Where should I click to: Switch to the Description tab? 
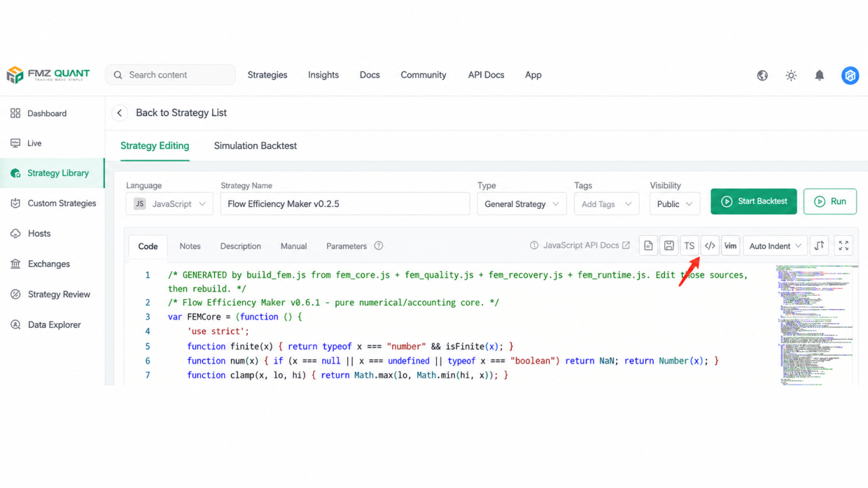point(240,246)
